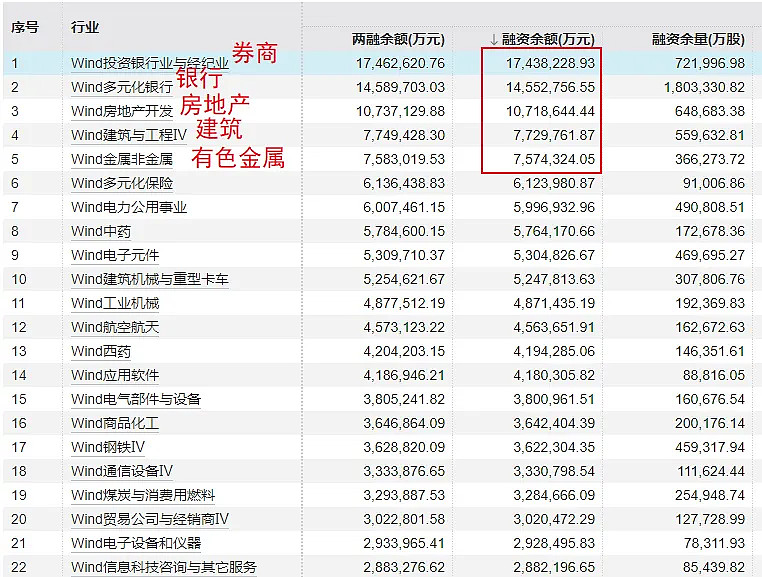Open the Wind煤炭与消费用燃料 industry link
This screenshot has width=762, height=577.
pos(143,495)
